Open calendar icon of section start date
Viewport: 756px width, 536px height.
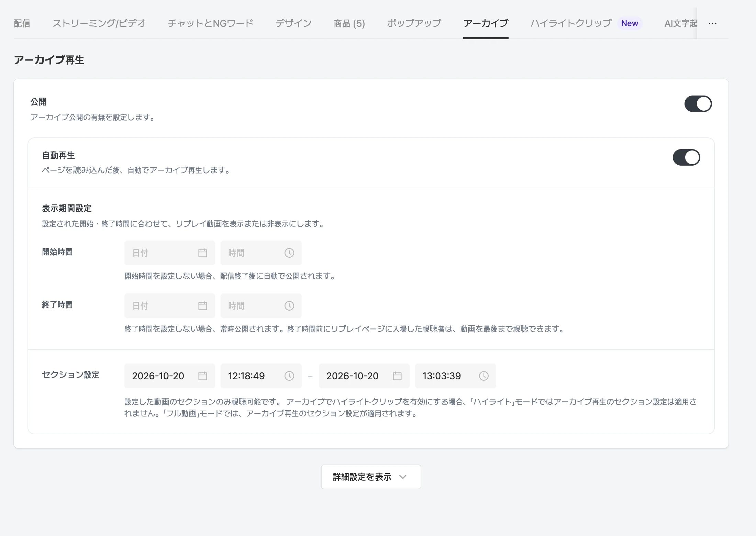203,376
